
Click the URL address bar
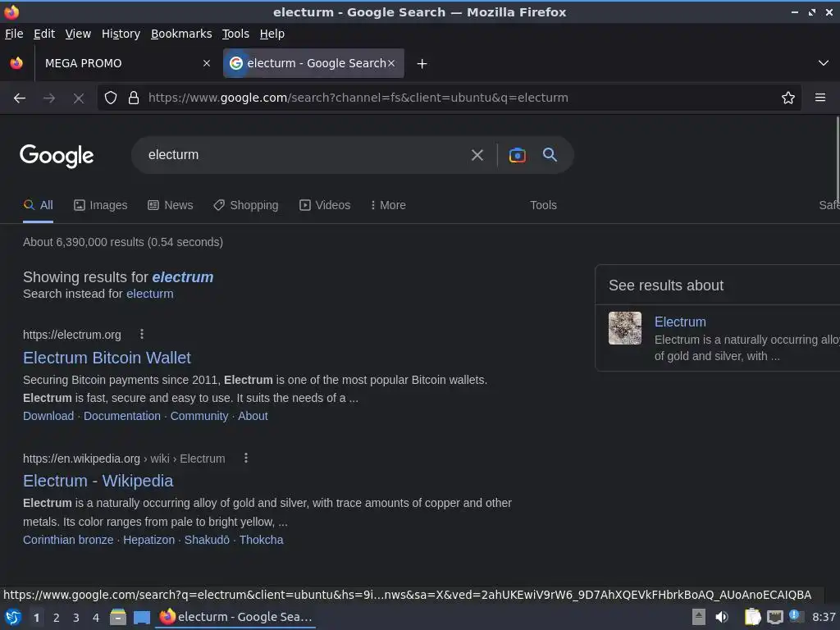point(450,98)
